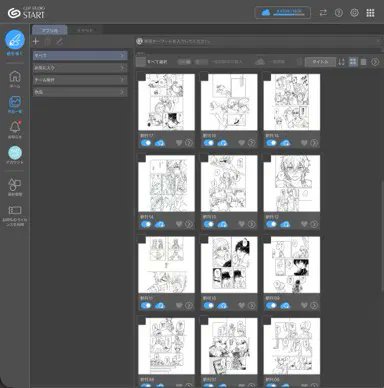
Task: Toggle the sync switch for 新刊16
Action: coord(208,143)
